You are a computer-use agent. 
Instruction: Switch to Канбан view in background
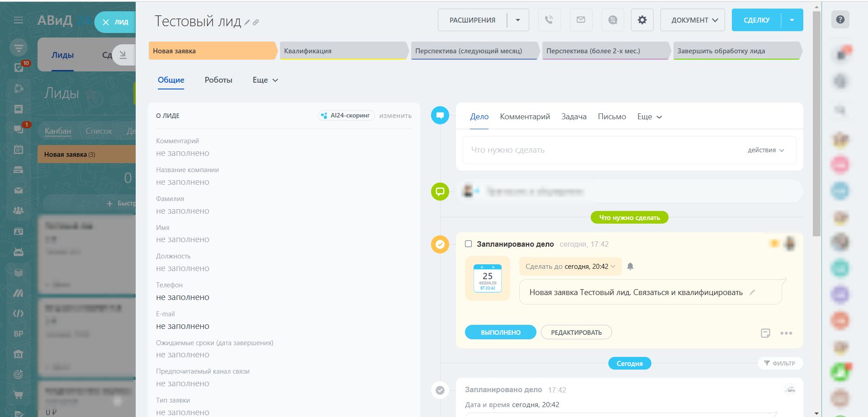click(58, 131)
